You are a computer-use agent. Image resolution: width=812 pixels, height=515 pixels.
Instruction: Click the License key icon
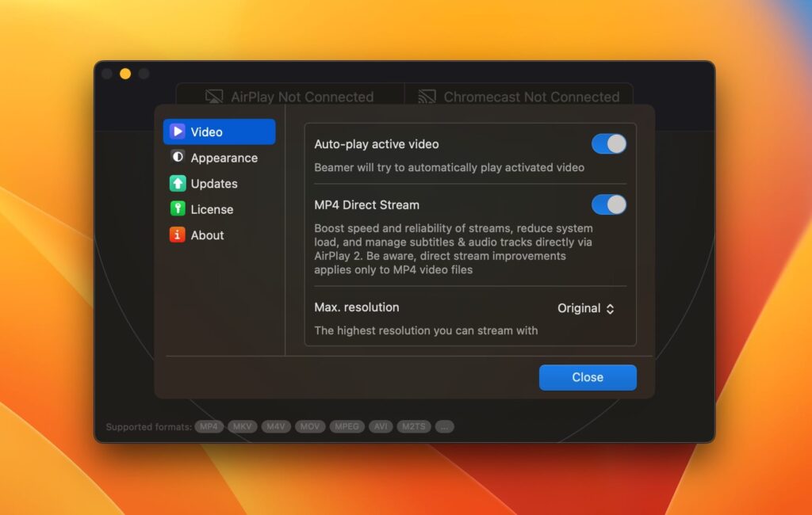click(178, 209)
